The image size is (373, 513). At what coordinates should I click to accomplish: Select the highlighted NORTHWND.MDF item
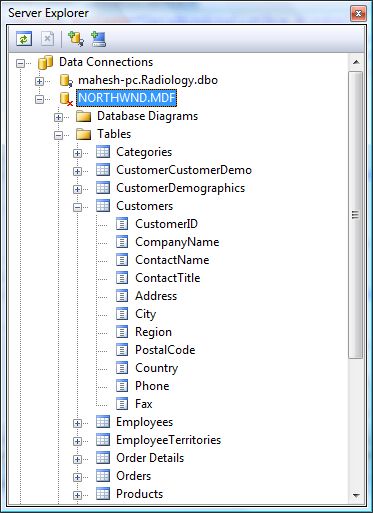(127, 98)
